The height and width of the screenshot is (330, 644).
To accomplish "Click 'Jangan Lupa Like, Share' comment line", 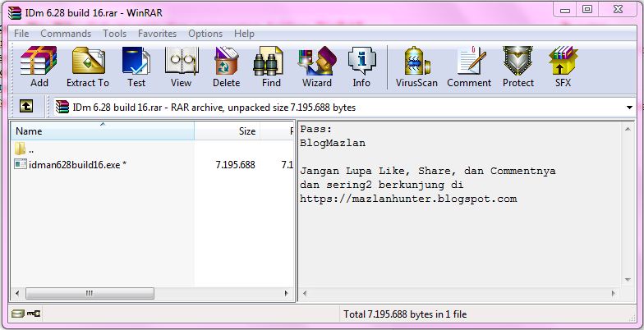I will coord(427,171).
